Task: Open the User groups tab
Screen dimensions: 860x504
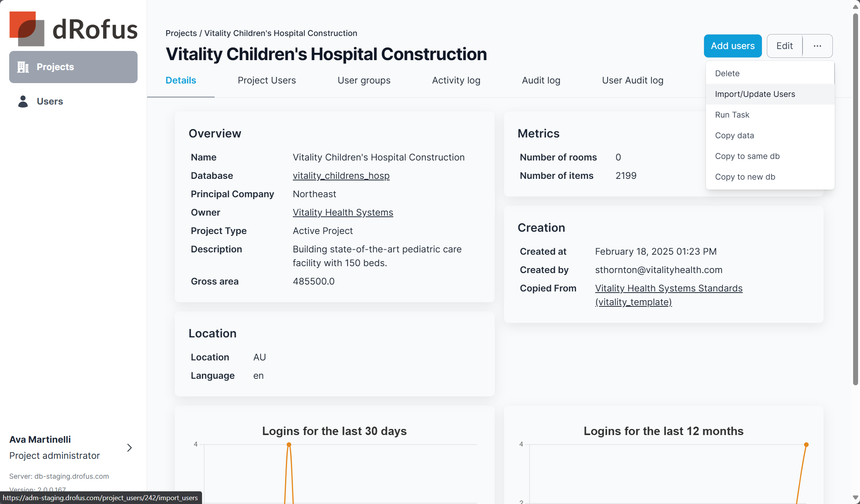Action: [364, 80]
